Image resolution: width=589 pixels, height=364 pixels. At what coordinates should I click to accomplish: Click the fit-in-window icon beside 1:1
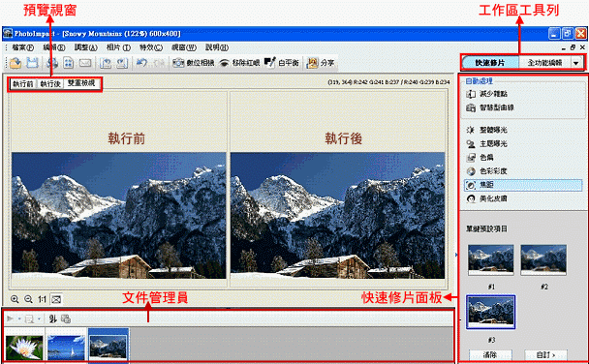[x=56, y=299]
